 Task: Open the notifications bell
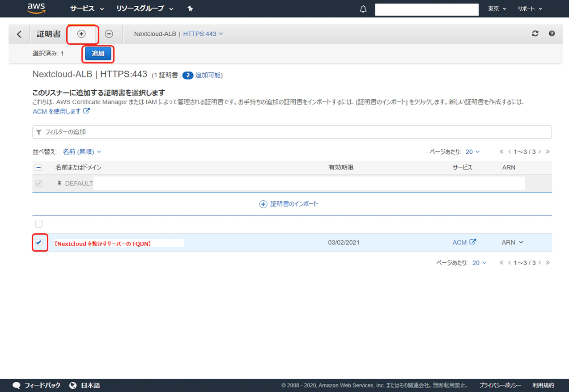tap(363, 9)
